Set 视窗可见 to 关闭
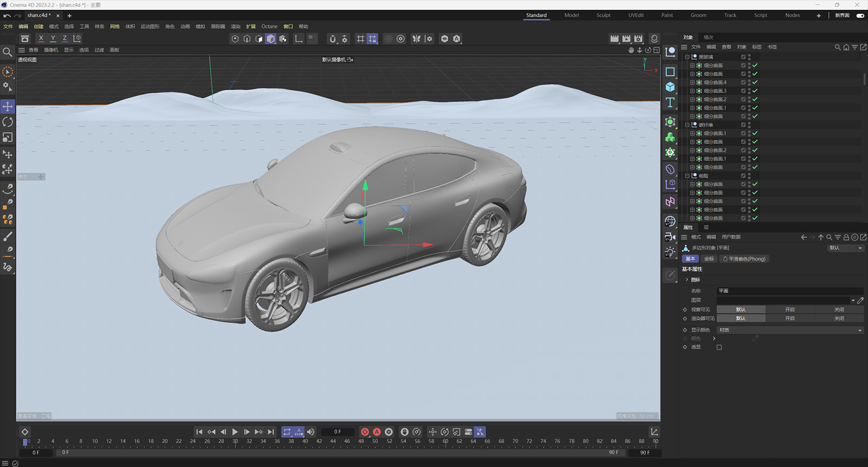Image resolution: width=868 pixels, height=467 pixels. click(839, 310)
